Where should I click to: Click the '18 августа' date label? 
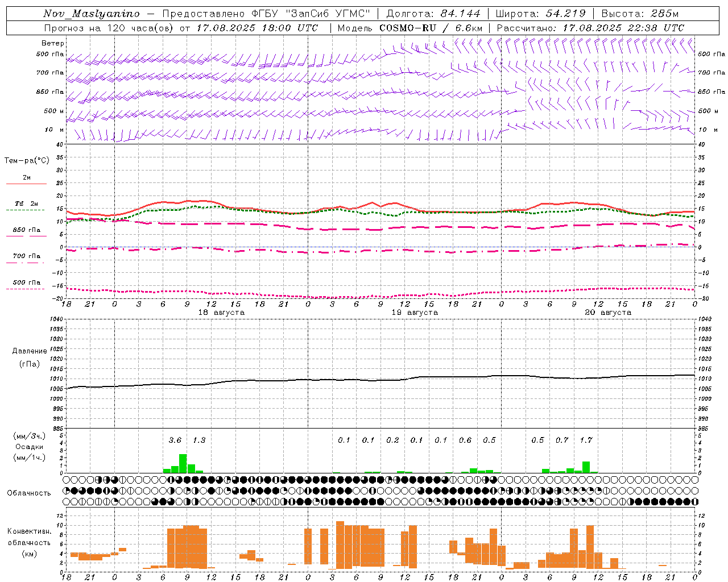(x=221, y=313)
